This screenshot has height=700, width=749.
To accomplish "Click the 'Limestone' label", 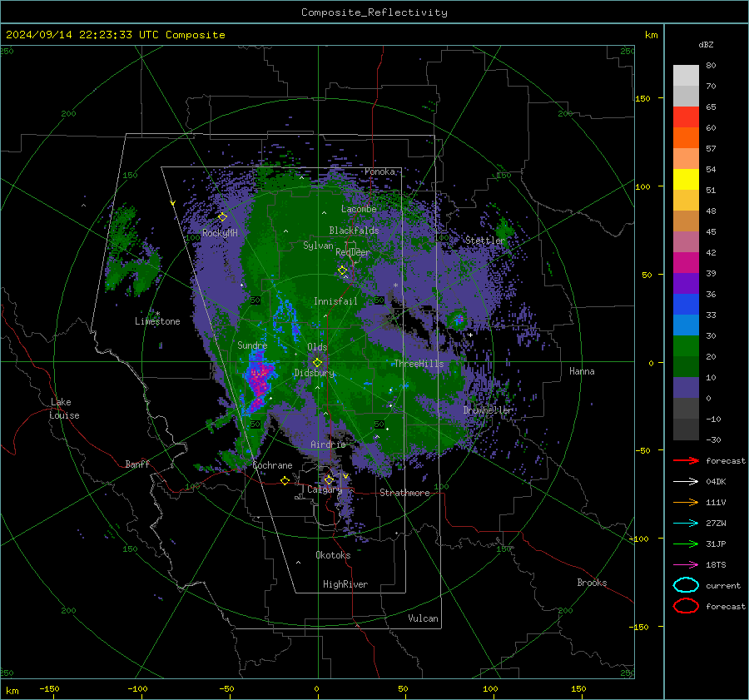I will (157, 321).
